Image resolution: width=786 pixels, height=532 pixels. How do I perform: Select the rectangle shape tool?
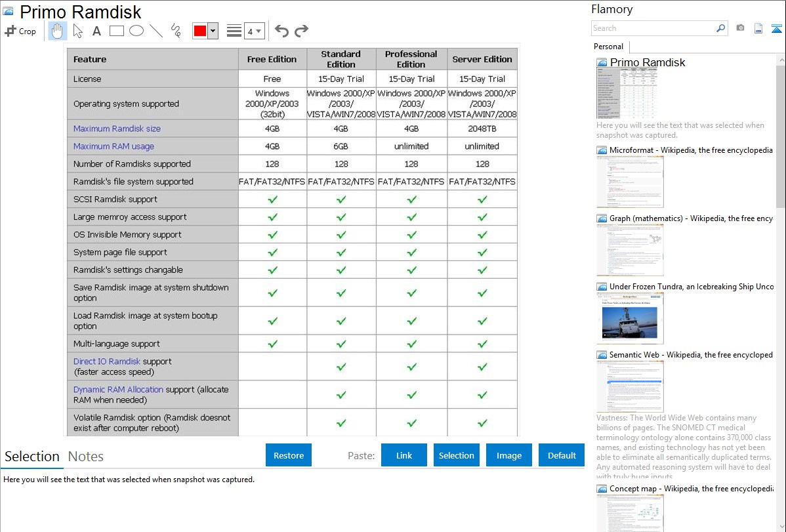click(116, 31)
